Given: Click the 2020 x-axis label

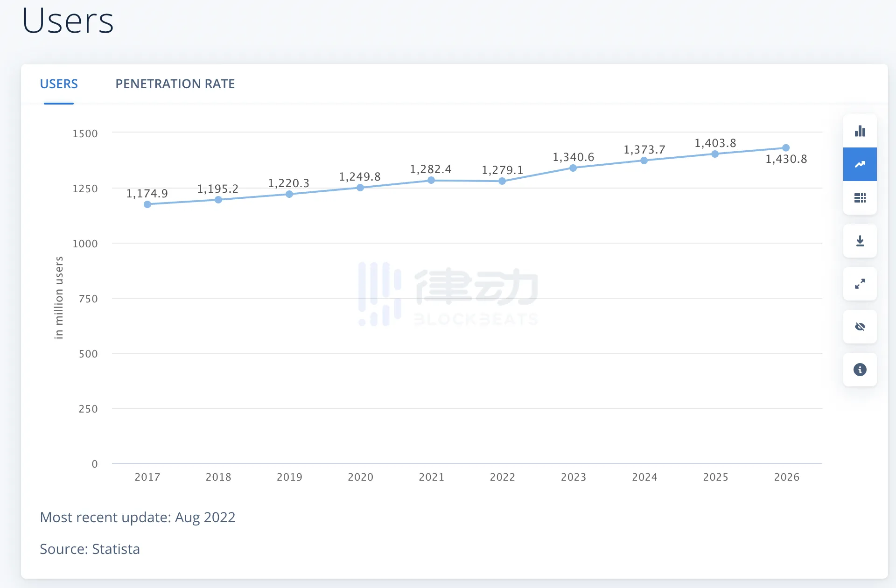Looking at the screenshot, I should (x=361, y=477).
